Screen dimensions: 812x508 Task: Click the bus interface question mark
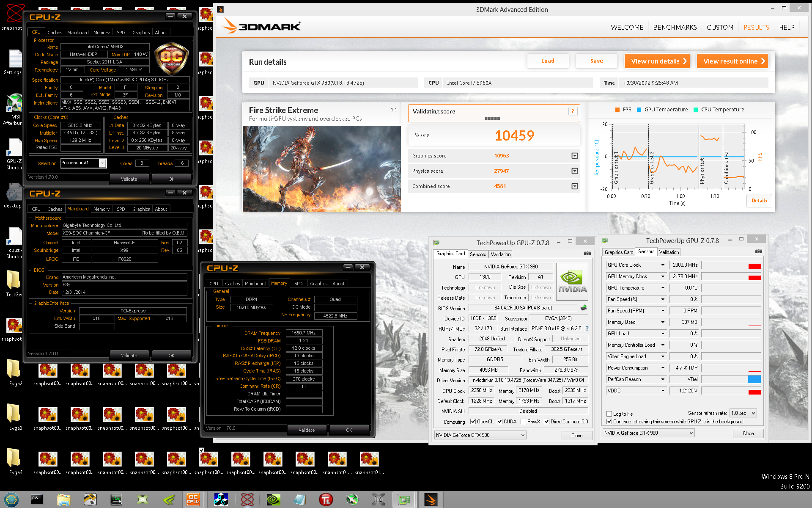pos(587,329)
